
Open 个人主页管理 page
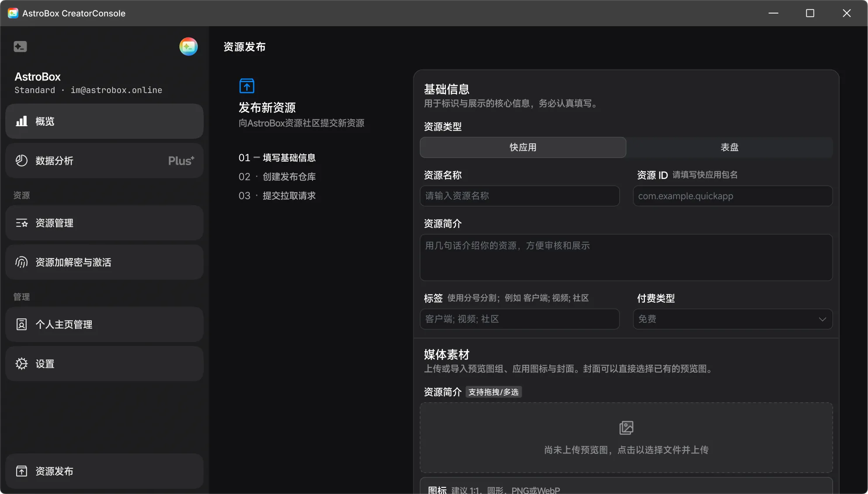pos(104,324)
